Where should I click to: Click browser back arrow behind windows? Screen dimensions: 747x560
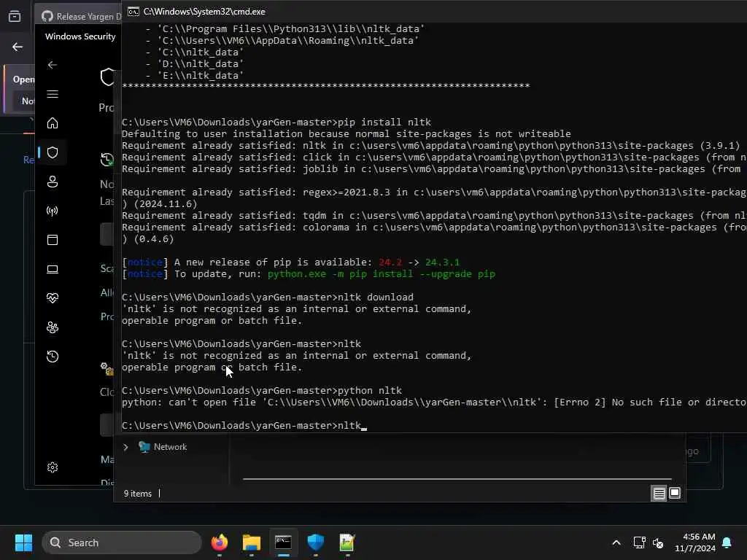pos(18,47)
